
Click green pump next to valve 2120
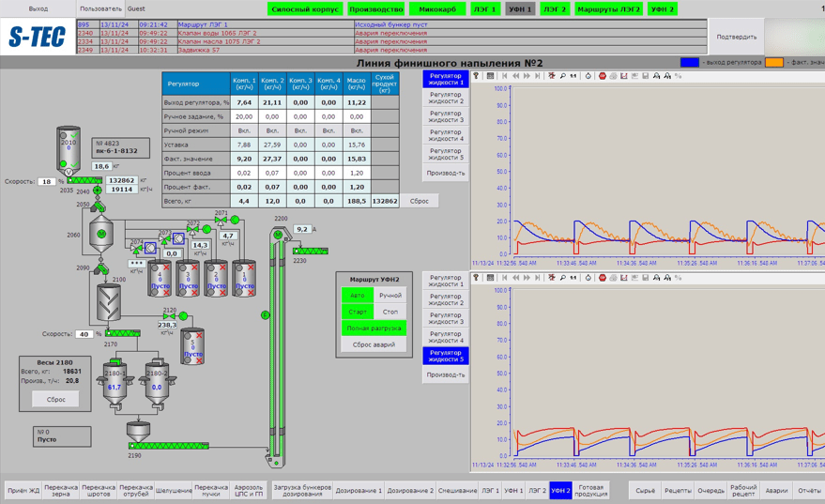tap(183, 316)
